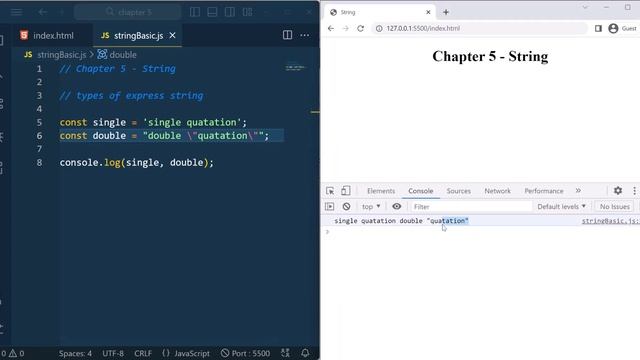This screenshot has height=360, width=640.
Task: Change end of line via 'CRLF'
Action: coord(143,353)
